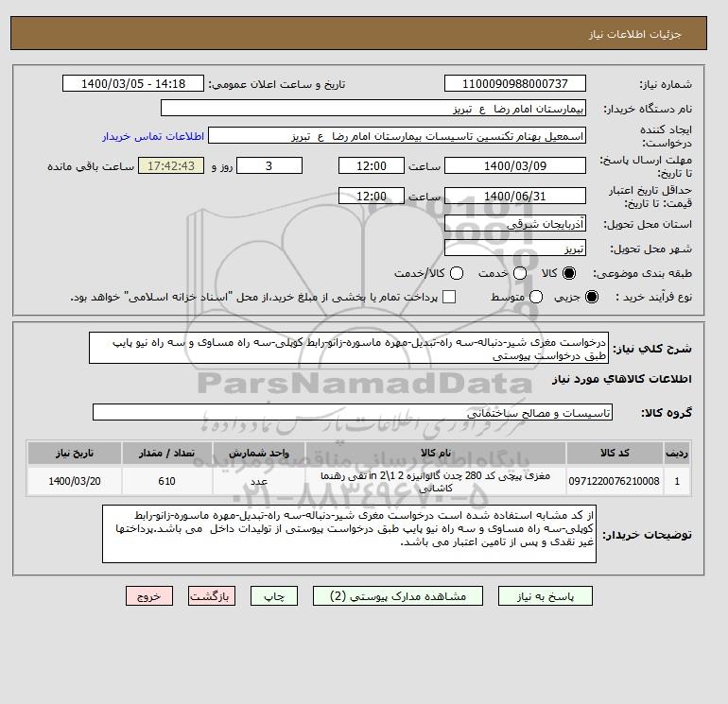Screen dimensions: 728x704
Task: Click the شماره نیاز field 1100090988000737
Action: click(x=515, y=83)
